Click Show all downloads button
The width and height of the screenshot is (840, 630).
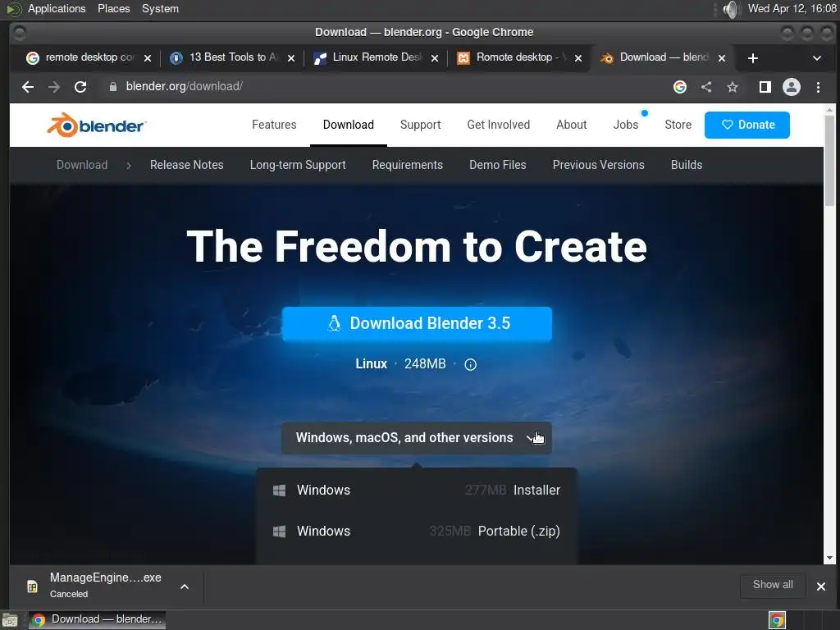coord(773,585)
